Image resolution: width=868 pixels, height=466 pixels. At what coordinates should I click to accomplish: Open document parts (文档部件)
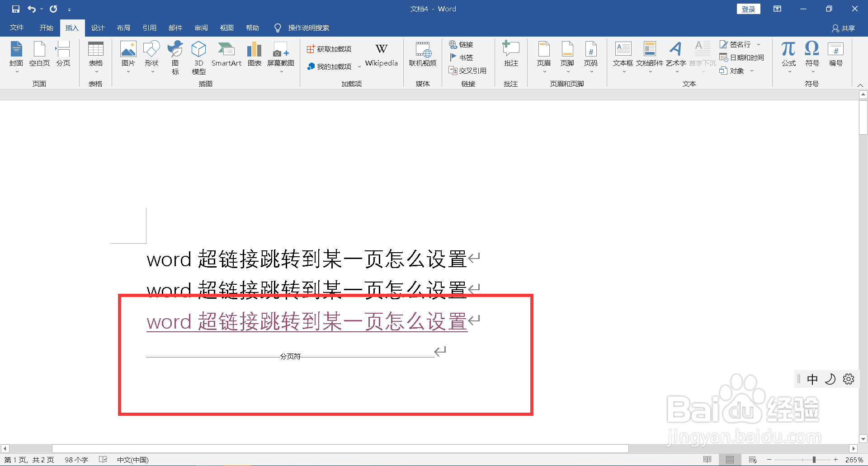click(x=650, y=57)
